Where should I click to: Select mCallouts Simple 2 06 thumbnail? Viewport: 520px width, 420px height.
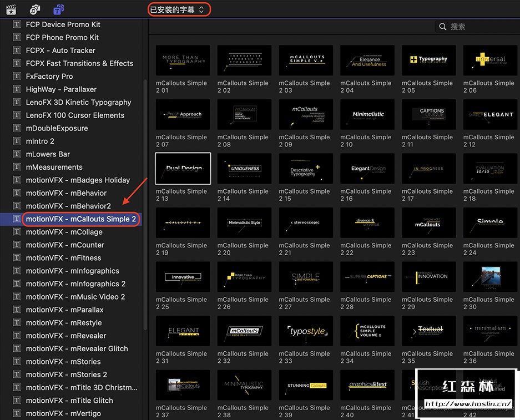[x=490, y=60]
